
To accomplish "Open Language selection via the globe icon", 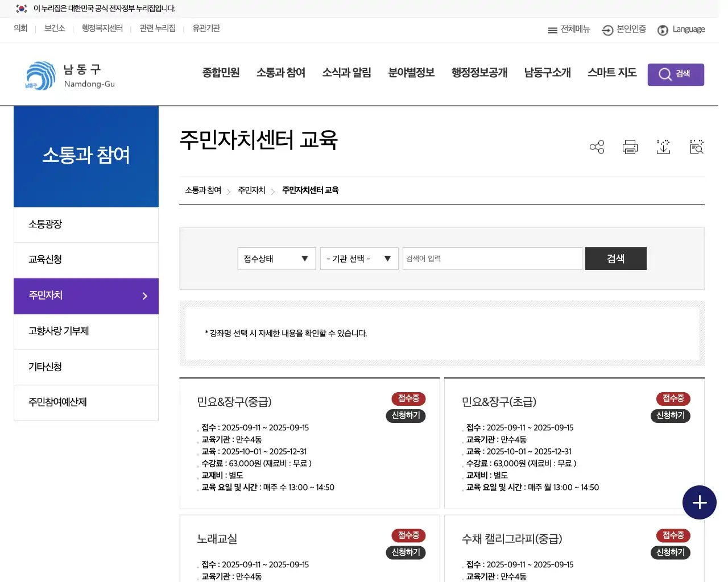I will (x=663, y=30).
